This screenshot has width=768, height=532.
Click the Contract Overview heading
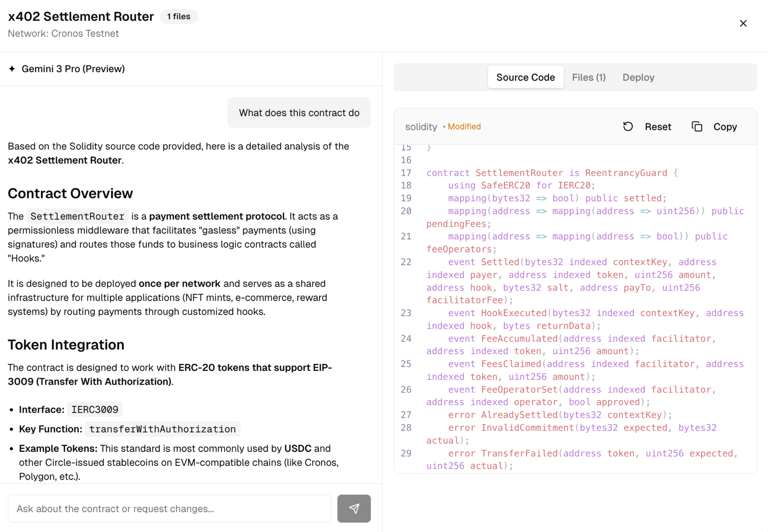pyautogui.click(x=70, y=193)
